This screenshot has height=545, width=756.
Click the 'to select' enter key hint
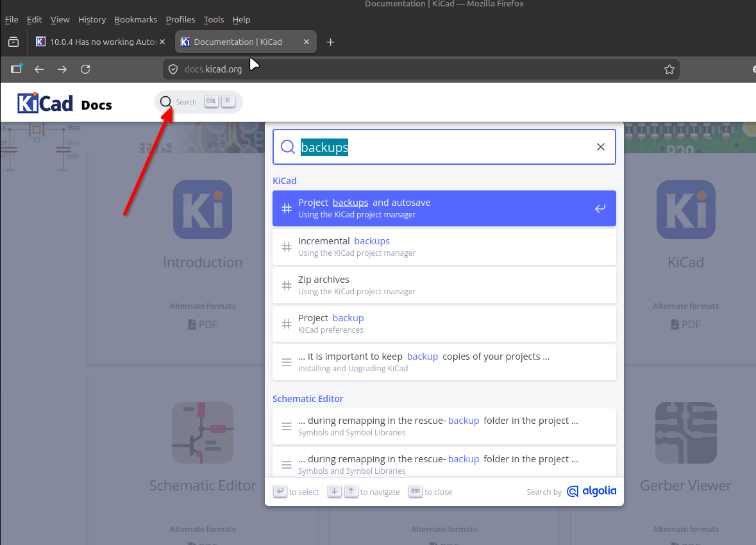point(280,492)
